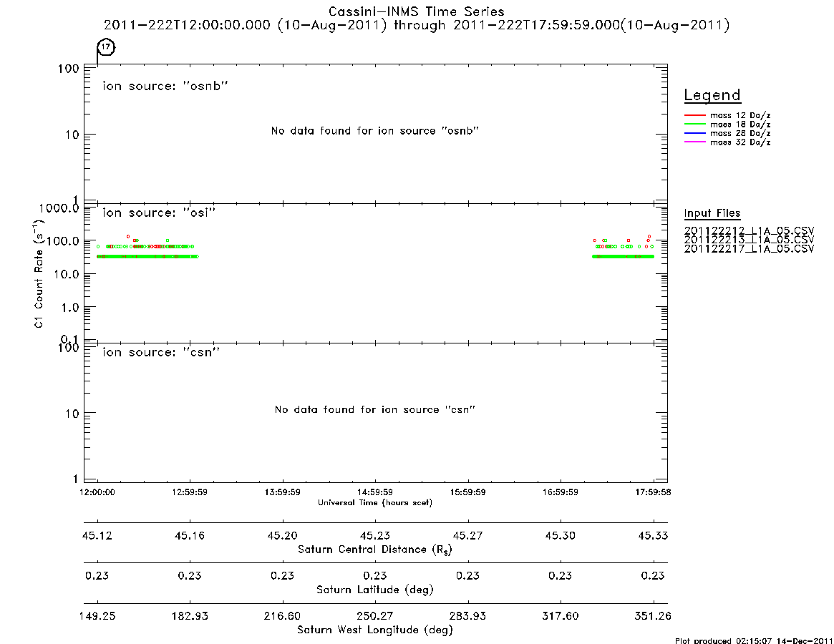834x644 pixels.
Task: Click the red mass 12 Da/z legend line
Action: point(694,115)
